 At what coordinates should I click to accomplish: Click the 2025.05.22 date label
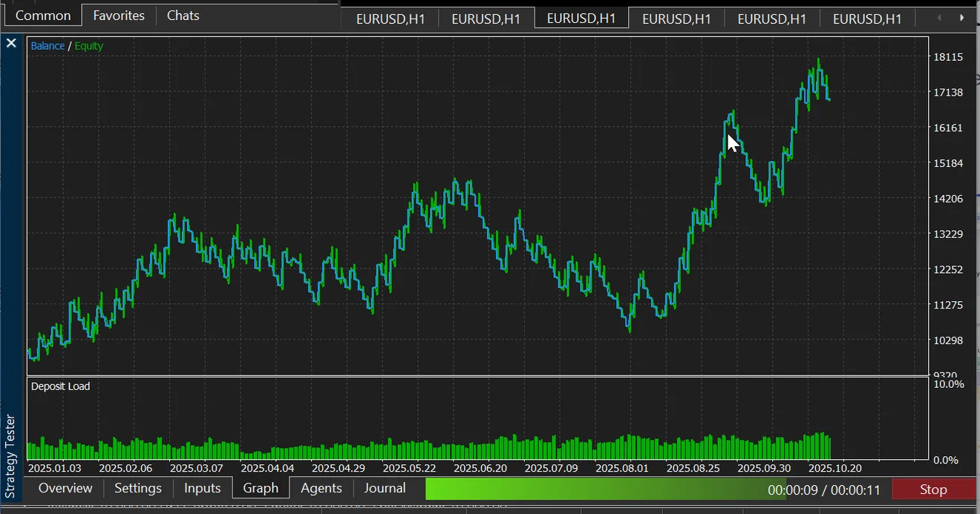coord(409,468)
